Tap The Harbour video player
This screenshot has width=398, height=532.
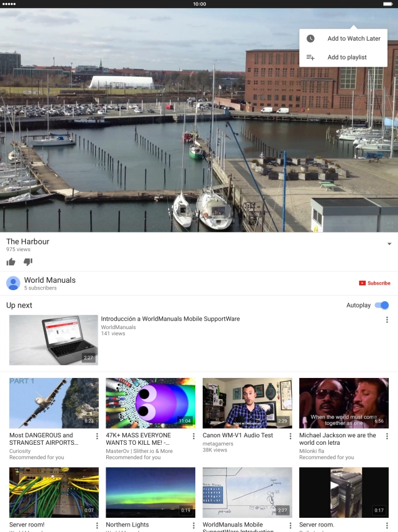[199, 120]
